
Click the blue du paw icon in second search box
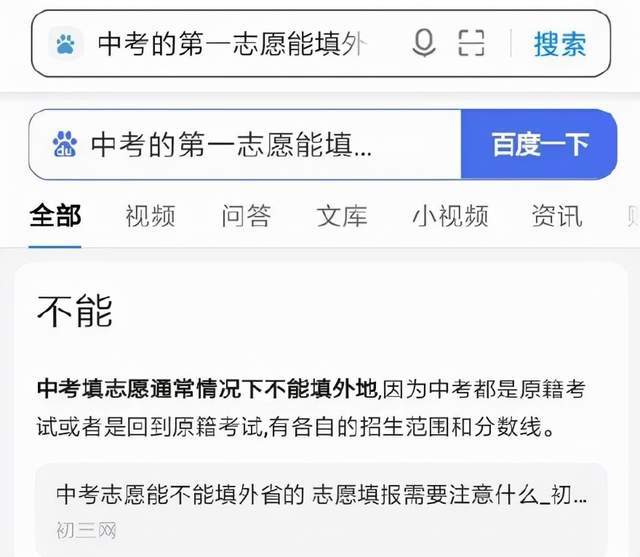(x=65, y=144)
